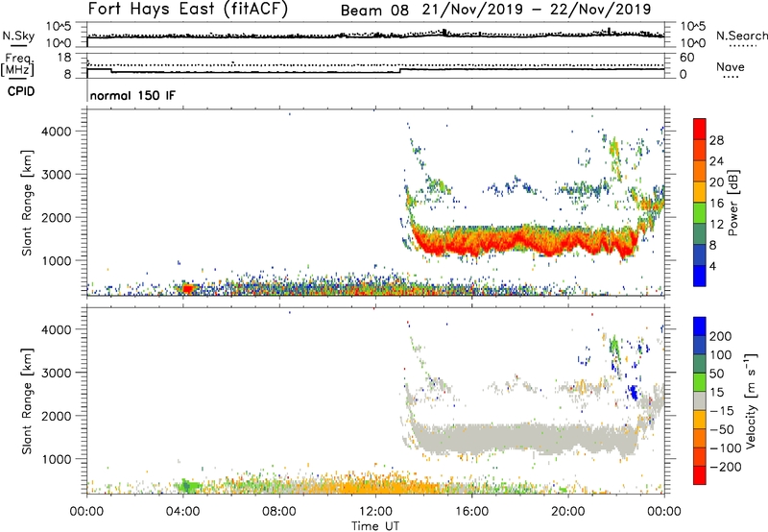Click the N.Search legend label

click(741, 36)
